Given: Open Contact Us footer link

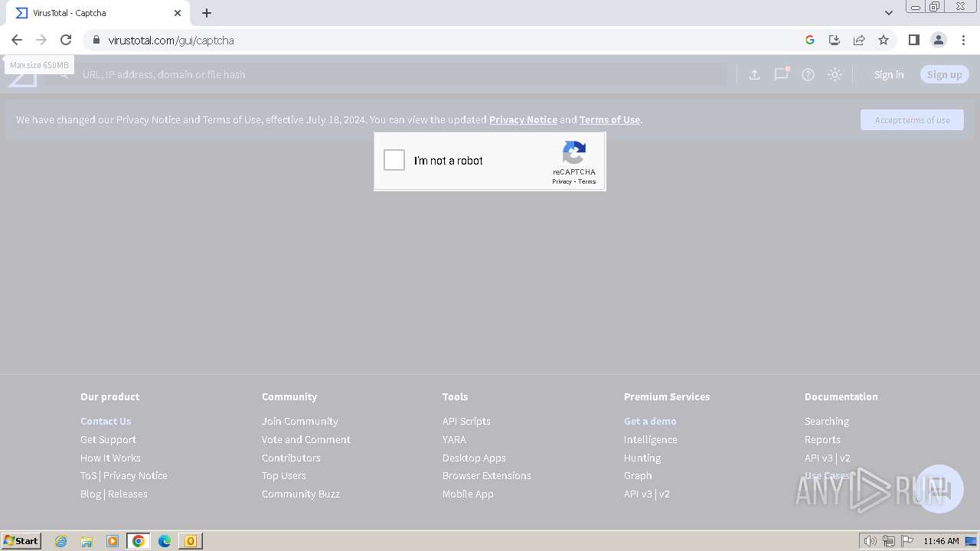Looking at the screenshot, I should [106, 421].
